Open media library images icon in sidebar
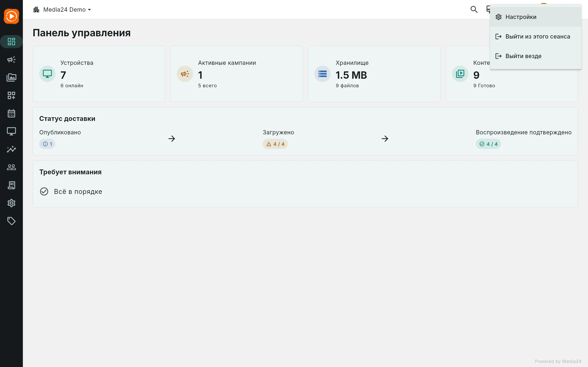The height and width of the screenshot is (367, 588). tap(11, 77)
